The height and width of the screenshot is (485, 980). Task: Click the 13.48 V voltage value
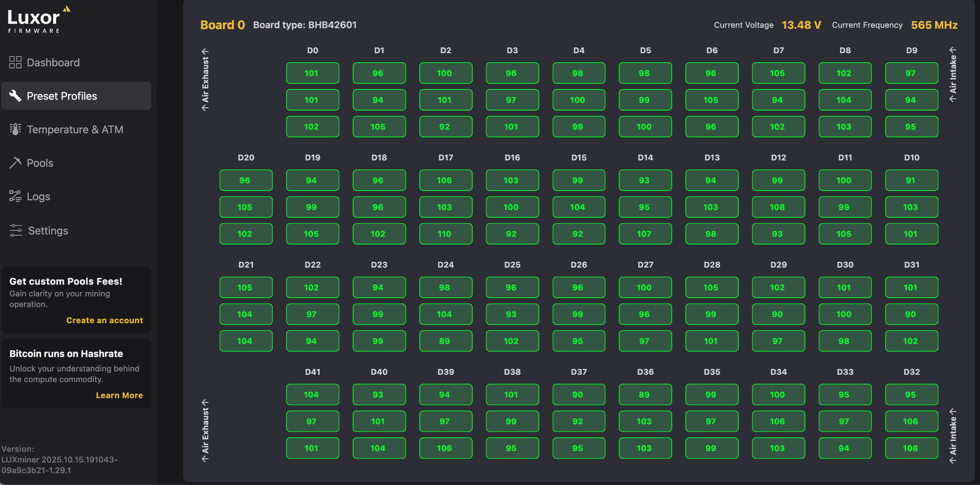801,25
